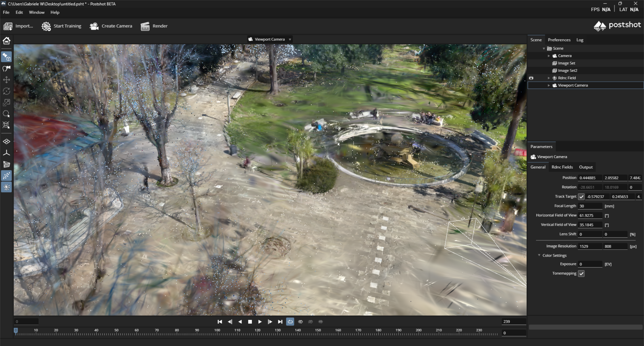Collapse the Color Settings section
644x346 pixels.
[539, 255]
